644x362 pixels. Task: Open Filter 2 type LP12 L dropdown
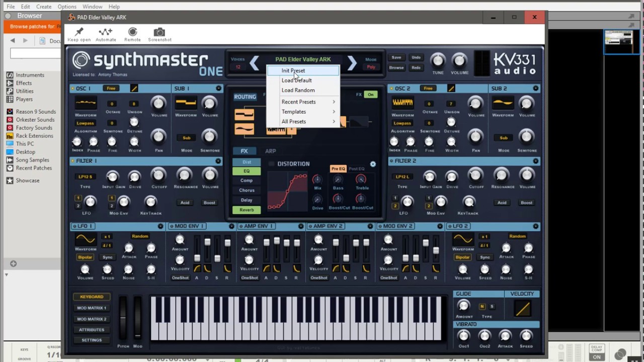[x=402, y=176]
